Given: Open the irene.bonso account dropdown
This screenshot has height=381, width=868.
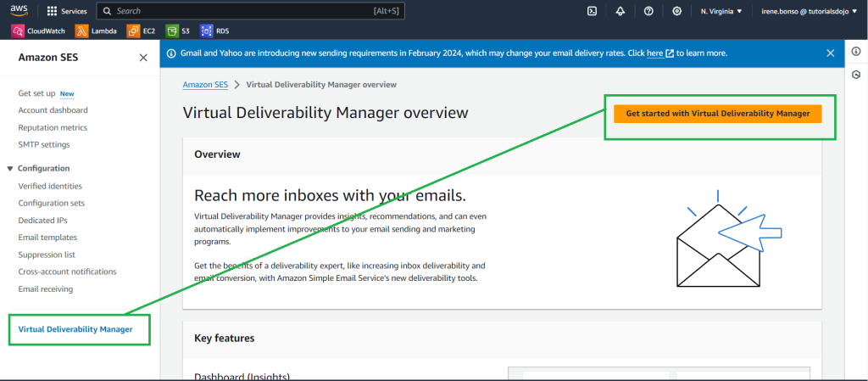Looking at the screenshot, I should tap(809, 11).
